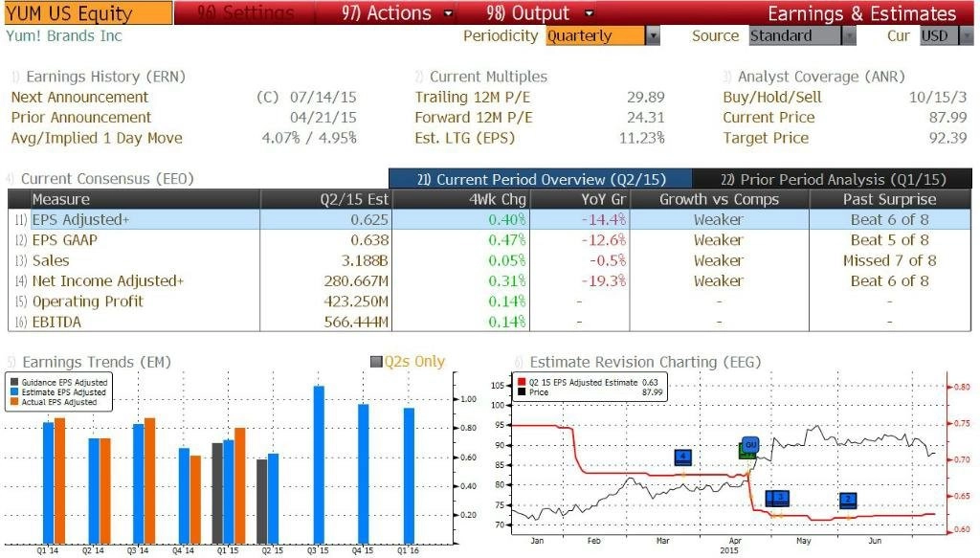Click the Forward 12M P/E value 24.31
This screenshot has height=558, width=980.
[646, 118]
